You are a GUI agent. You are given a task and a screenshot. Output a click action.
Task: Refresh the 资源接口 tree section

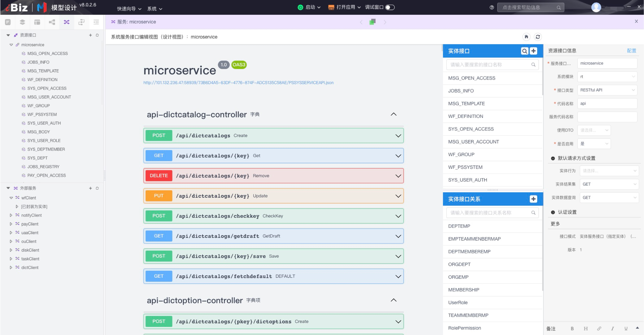point(97,35)
